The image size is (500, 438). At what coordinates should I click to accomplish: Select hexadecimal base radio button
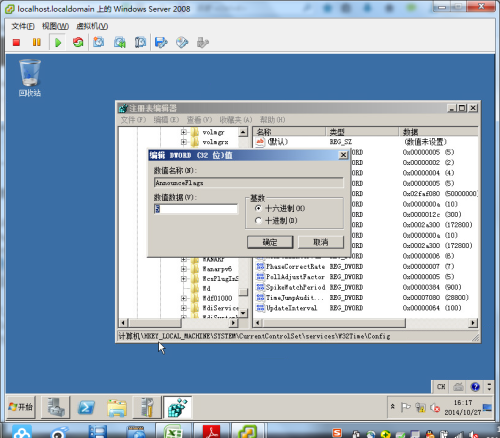[258, 208]
